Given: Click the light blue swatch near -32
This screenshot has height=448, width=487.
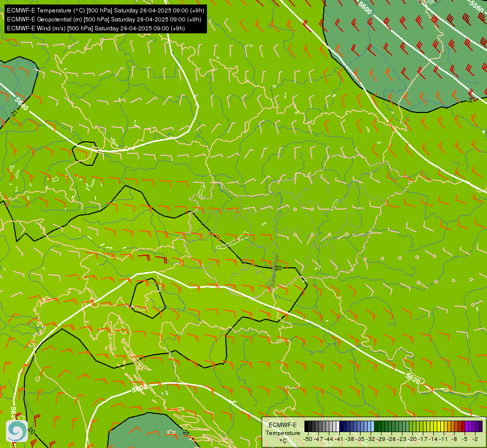Looking at the screenshot, I should 373,426.
